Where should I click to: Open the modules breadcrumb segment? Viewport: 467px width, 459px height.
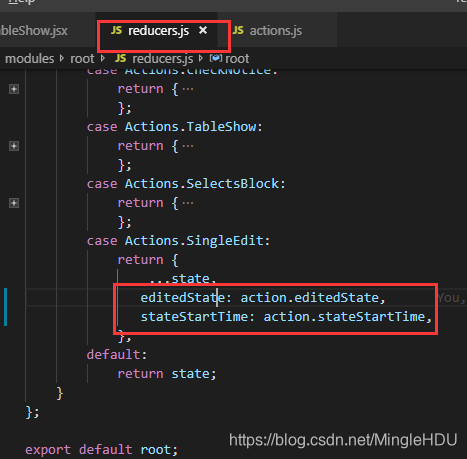[30, 59]
